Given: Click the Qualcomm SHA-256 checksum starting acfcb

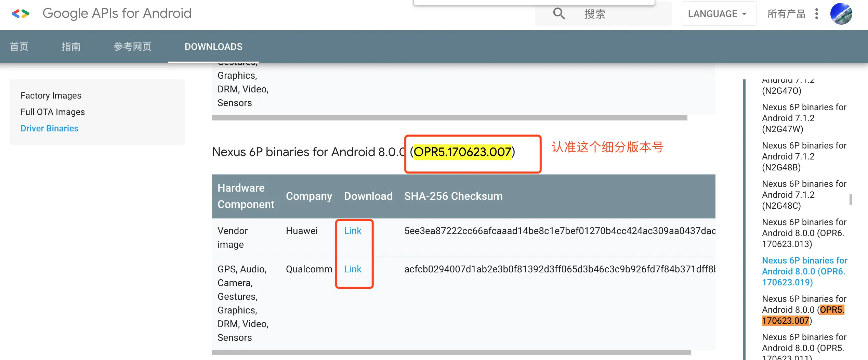Looking at the screenshot, I should [x=560, y=269].
